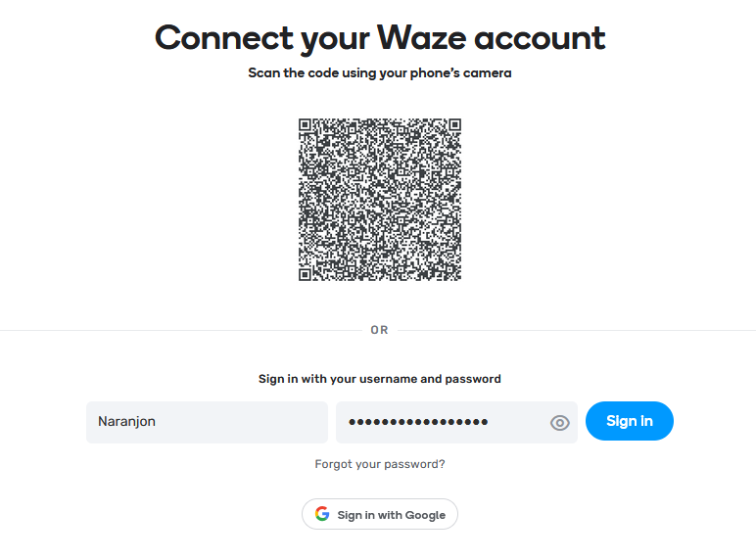Click the password's masked dots
Screen dimensions: 756x560
coord(418,422)
